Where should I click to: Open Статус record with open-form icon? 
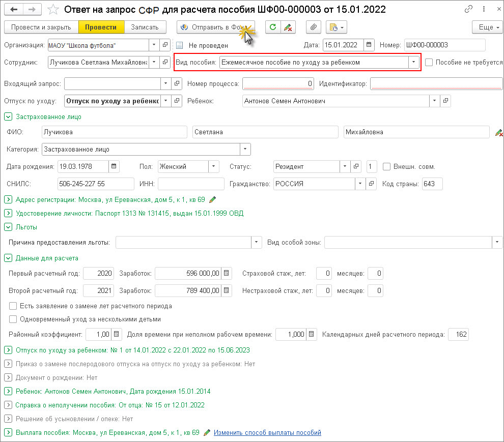tap(356, 166)
